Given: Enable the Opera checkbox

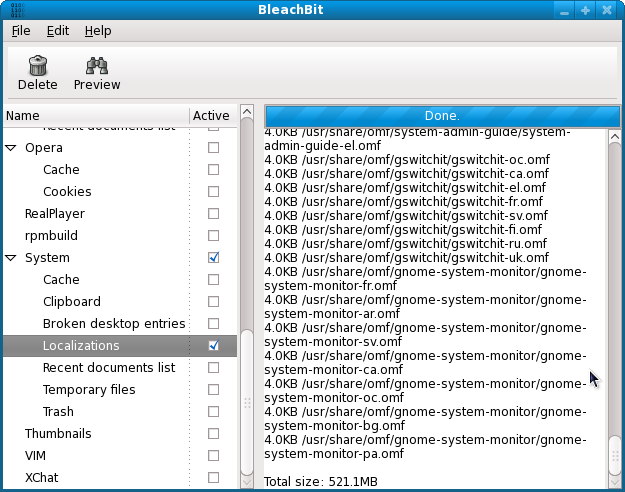Looking at the screenshot, I should [214, 148].
